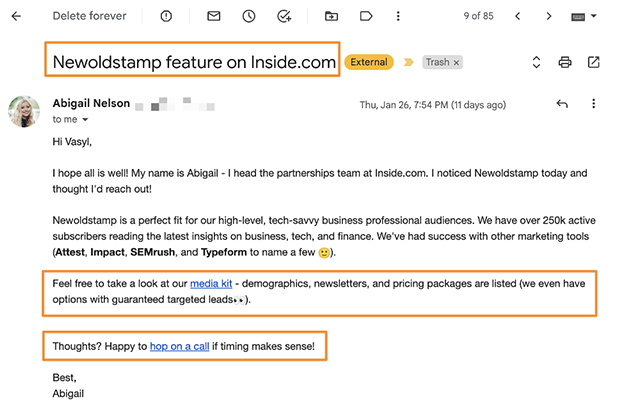Report this message as spam
Image resolution: width=620 pixels, height=410 pixels.
click(x=166, y=16)
